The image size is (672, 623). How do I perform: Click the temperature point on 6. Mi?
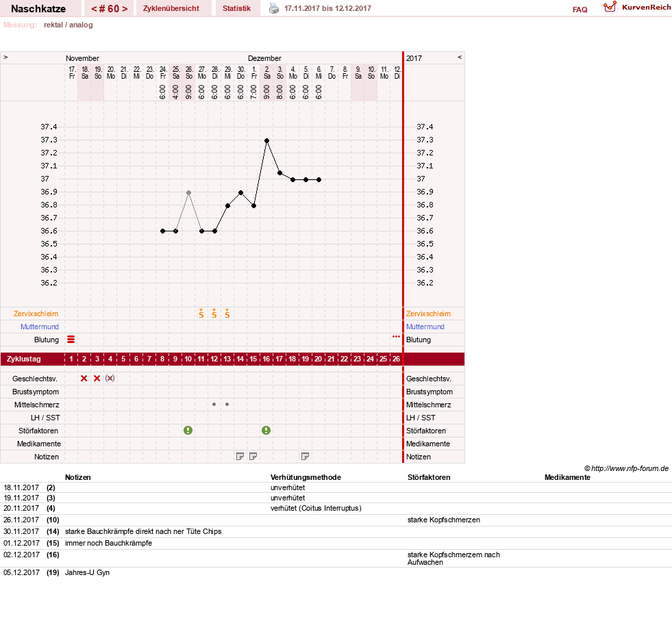tap(319, 180)
